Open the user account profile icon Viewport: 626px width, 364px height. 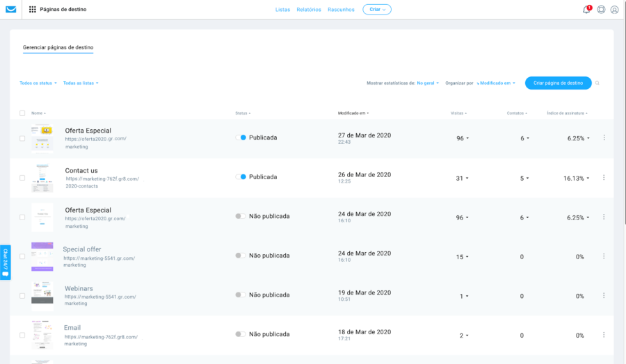coord(614,10)
